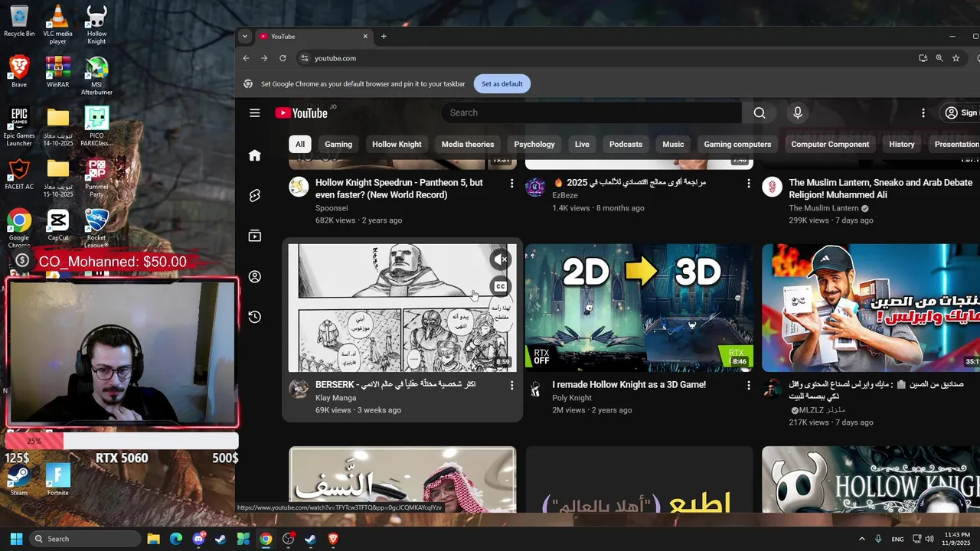Go forward in Chrome
Screen dimensions: 980x551
pyautogui.click(x=264, y=58)
